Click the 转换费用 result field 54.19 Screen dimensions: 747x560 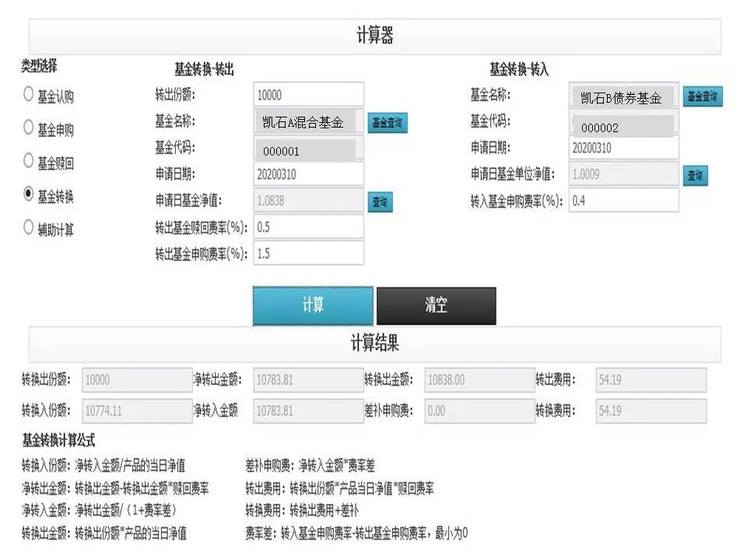point(651,411)
